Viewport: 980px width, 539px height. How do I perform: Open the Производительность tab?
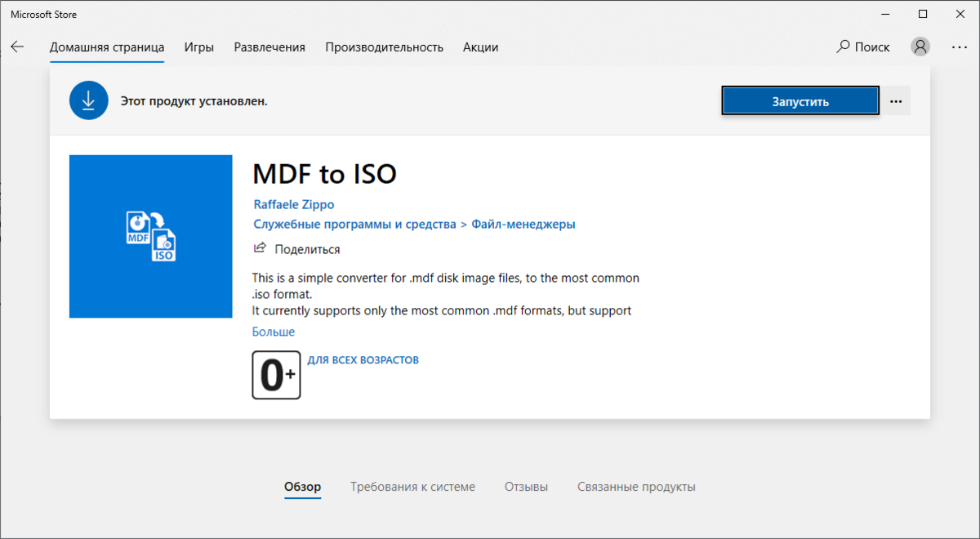coord(384,47)
